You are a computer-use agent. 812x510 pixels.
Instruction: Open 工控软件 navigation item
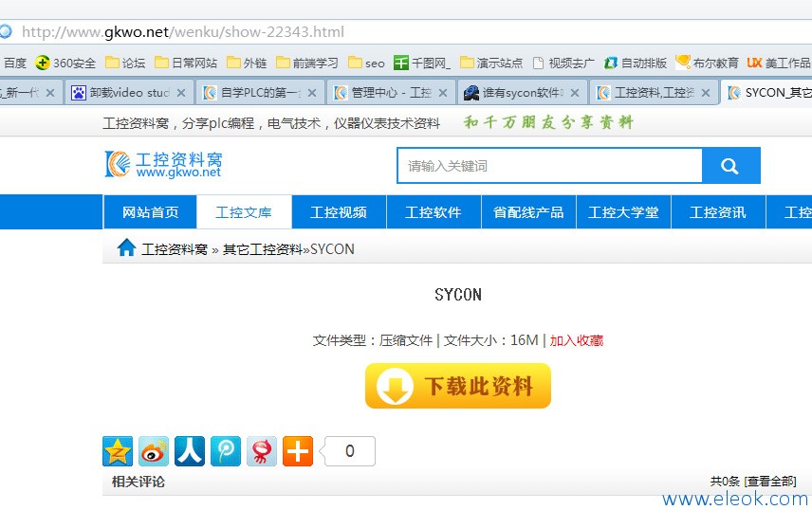click(434, 212)
